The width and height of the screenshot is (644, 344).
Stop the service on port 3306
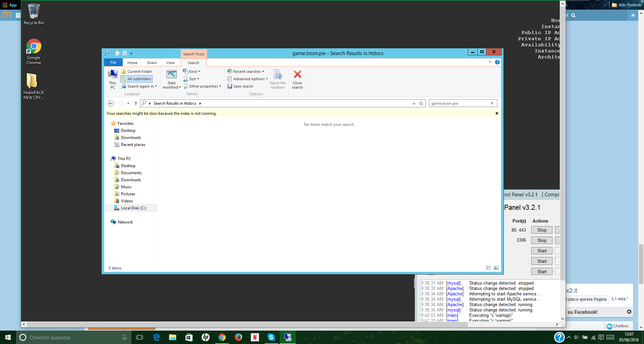click(542, 240)
